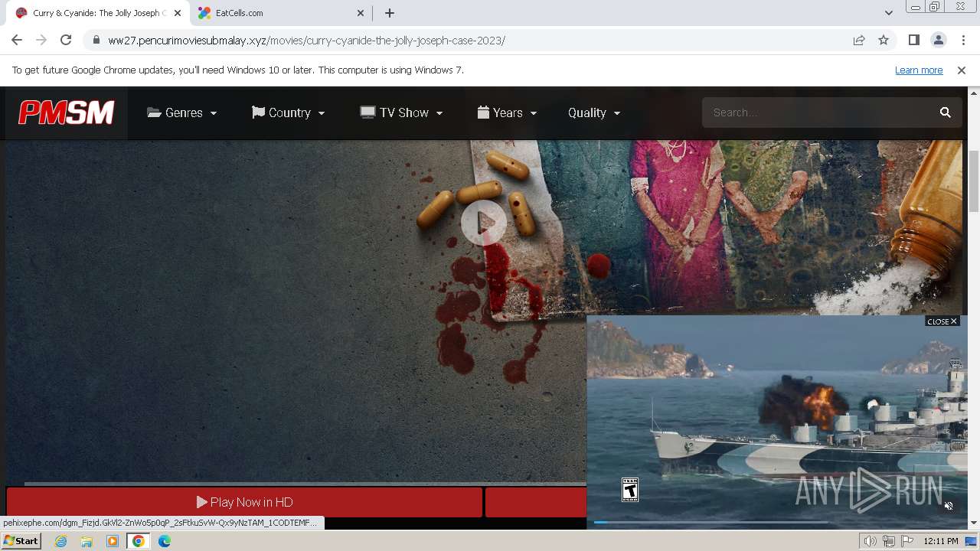View site information lock icon
This screenshot has height=551, width=980.
(x=96, y=41)
